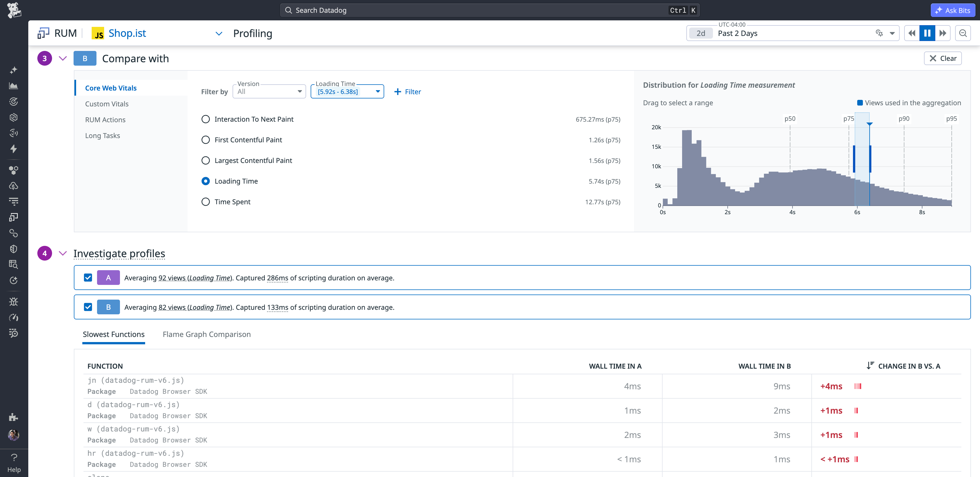Open the speedometer gauge sidebar icon
The image size is (980, 477).
click(x=14, y=317)
